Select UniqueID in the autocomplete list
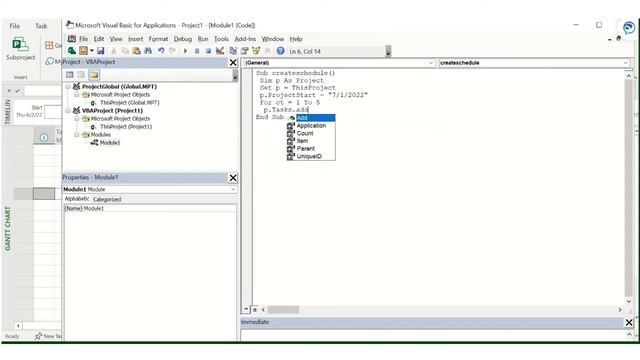640x360 pixels. coord(311,156)
